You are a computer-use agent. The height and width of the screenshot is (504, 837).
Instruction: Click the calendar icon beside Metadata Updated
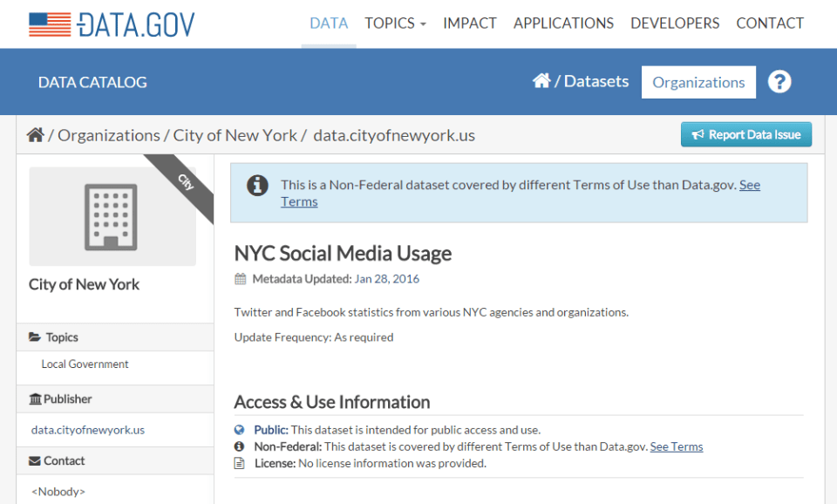tap(241, 279)
